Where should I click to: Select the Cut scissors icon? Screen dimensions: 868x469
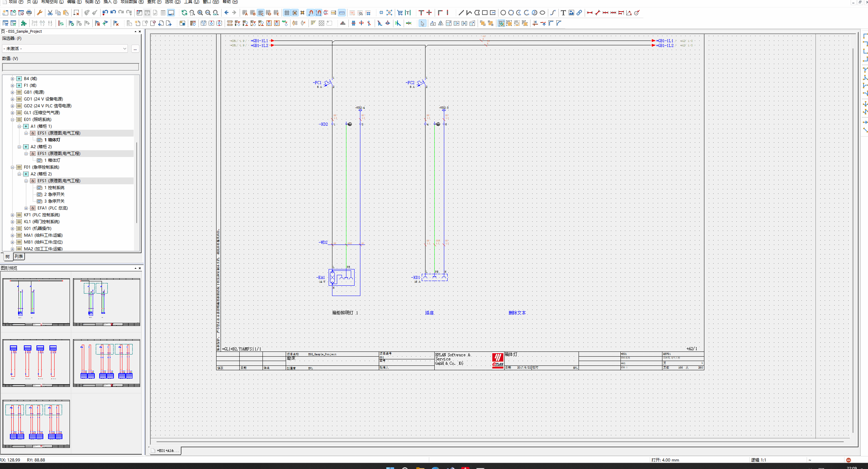[x=50, y=13]
